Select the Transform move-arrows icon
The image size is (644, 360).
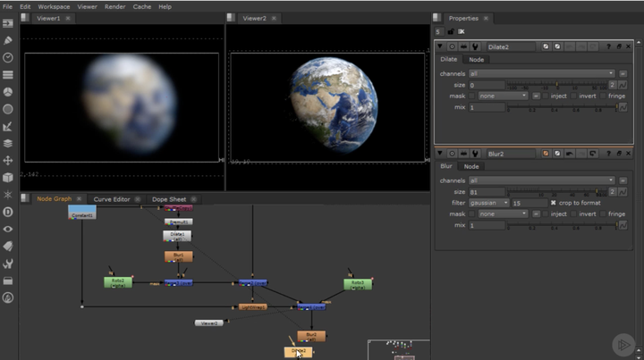click(8, 160)
